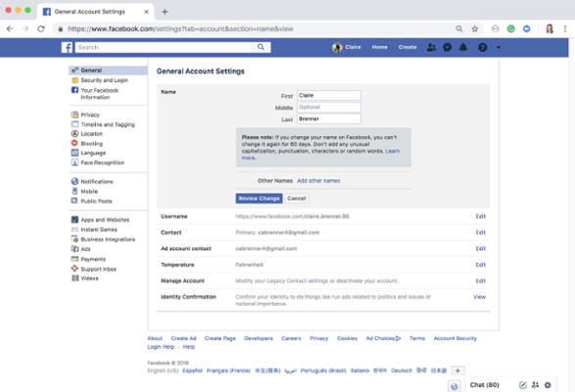Open Face Recognition settings

pos(102,163)
